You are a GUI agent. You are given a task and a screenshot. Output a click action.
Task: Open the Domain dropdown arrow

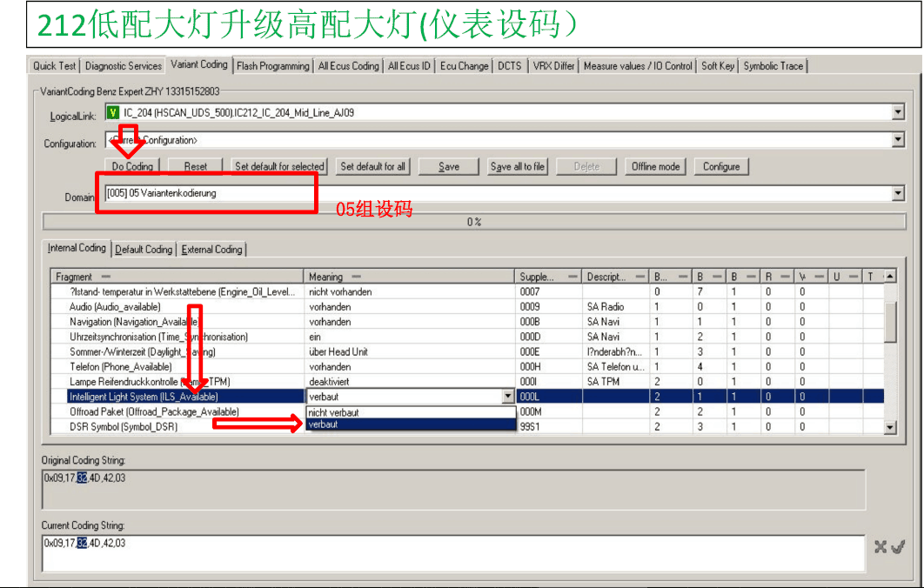pos(898,194)
